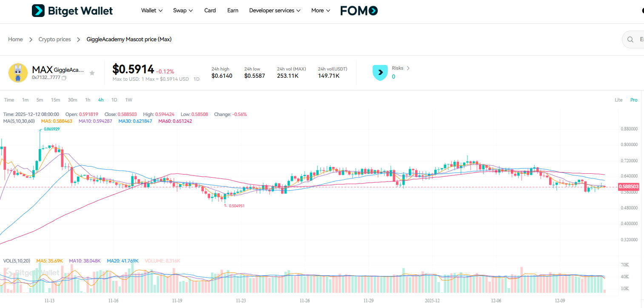Screen dimensions: 644x308
Task: Open the More dropdown menu
Action: [321, 11]
